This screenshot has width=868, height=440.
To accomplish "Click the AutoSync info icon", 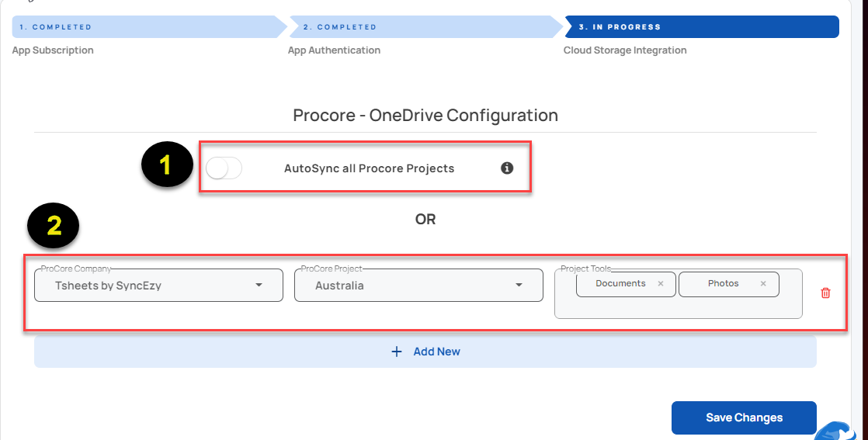I will 507,168.
